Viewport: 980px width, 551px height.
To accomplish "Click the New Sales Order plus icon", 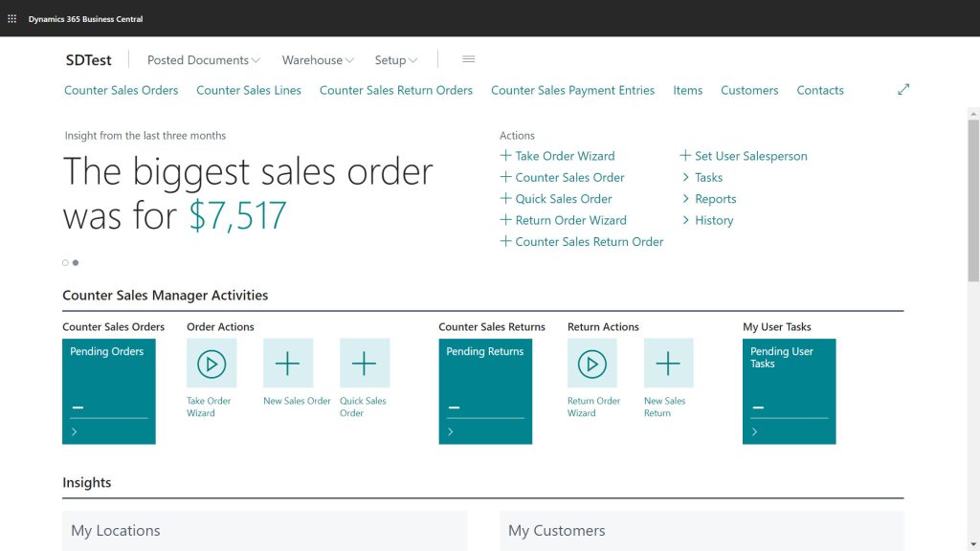I will 288,364.
